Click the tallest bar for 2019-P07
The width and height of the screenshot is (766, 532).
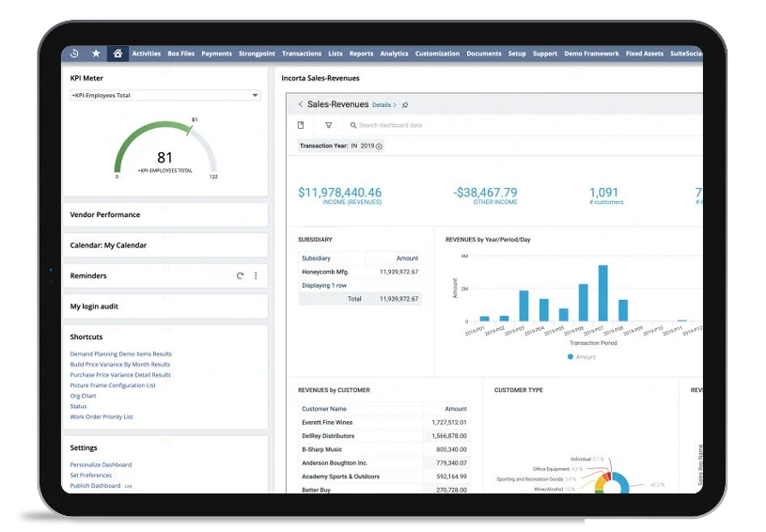[x=602, y=293]
